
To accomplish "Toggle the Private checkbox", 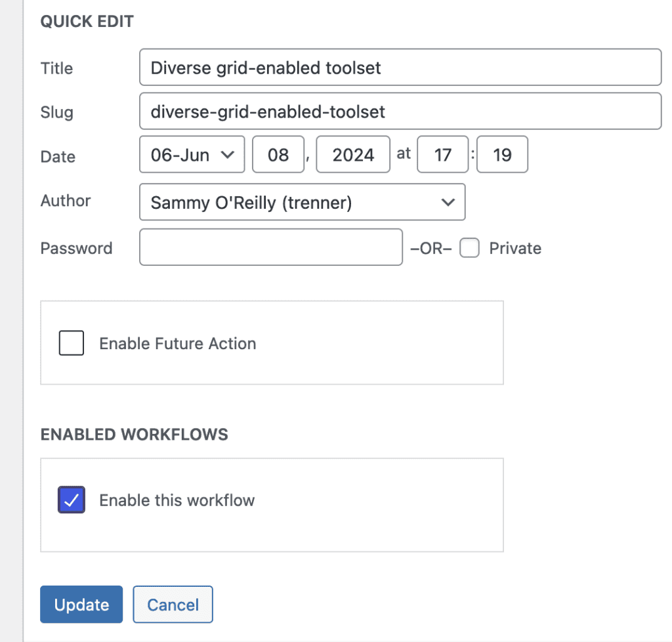I will (x=469, y=247).
